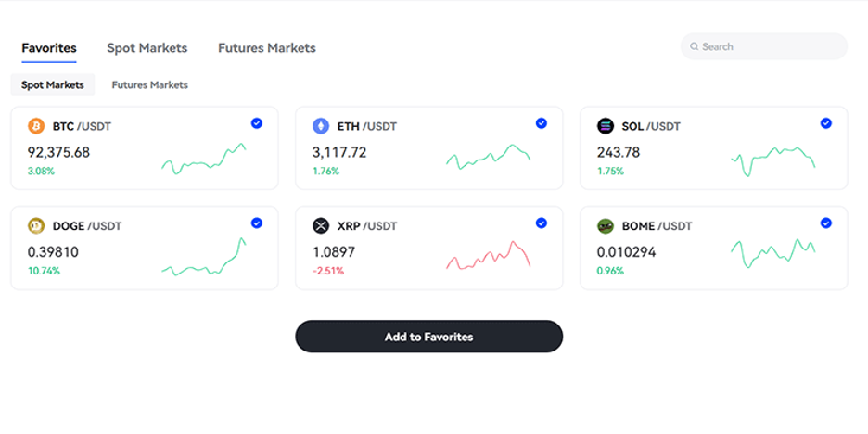This screenshot has width=868, height=434.
Task: Uncheck the ETH/USDT favorite checkmark
Action: pyautogui.click(x=542, y=123)
